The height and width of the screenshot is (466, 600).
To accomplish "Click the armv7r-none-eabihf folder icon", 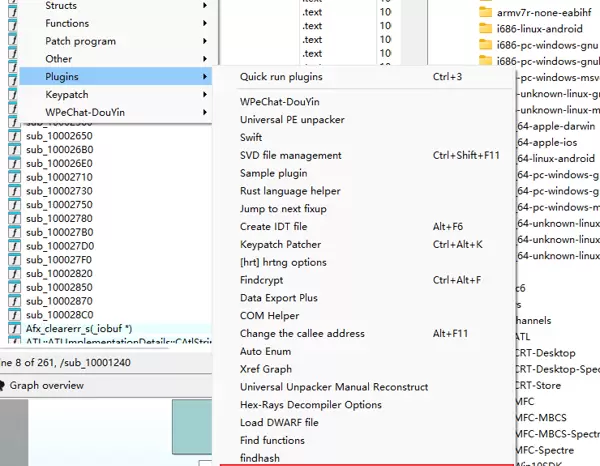I will 487,12.
